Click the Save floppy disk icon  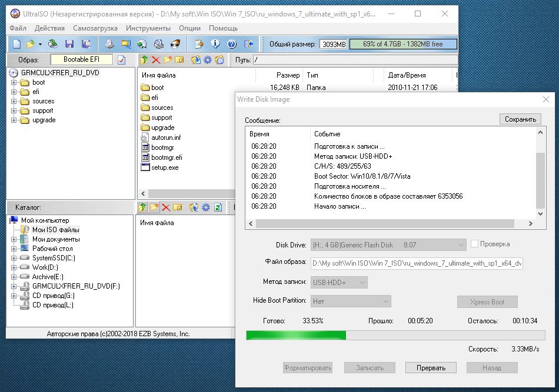(69, 44)
